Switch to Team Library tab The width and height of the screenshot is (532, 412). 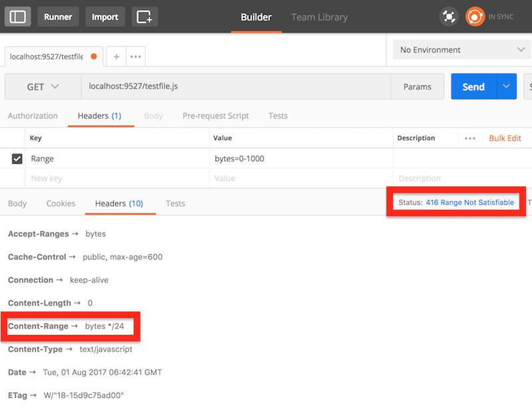(x=319, y=17)
